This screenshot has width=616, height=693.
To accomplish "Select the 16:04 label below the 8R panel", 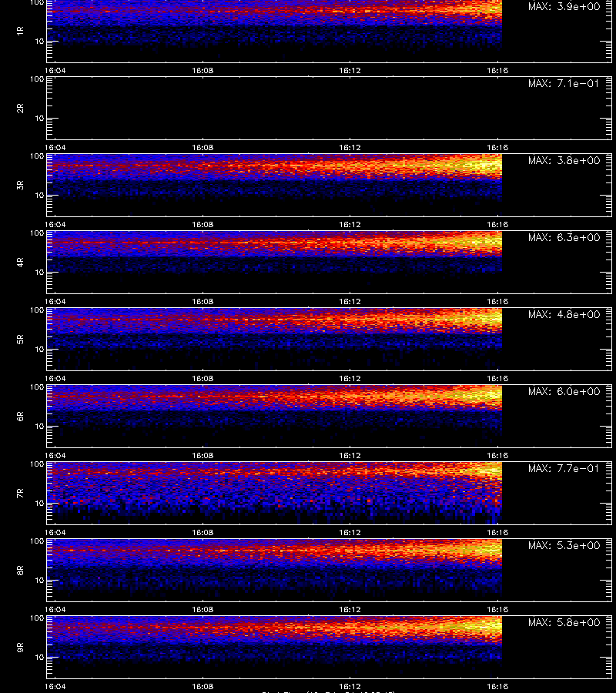I will coord(55,609).
